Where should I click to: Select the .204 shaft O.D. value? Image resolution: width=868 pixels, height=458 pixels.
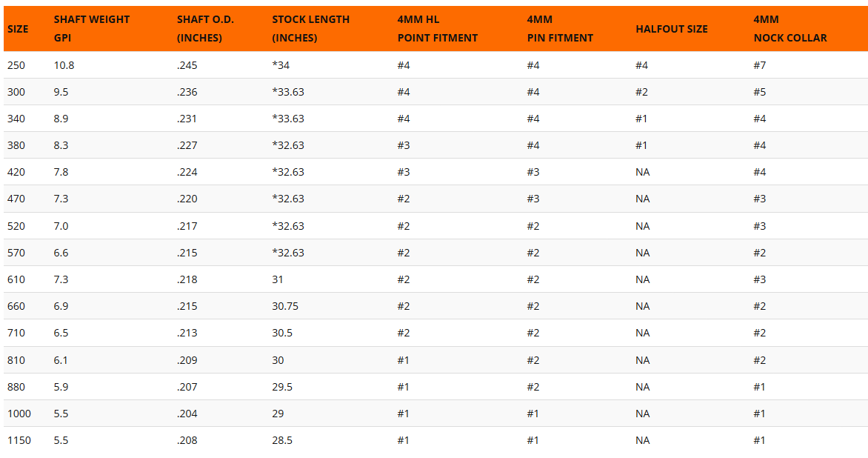point(187,414)
